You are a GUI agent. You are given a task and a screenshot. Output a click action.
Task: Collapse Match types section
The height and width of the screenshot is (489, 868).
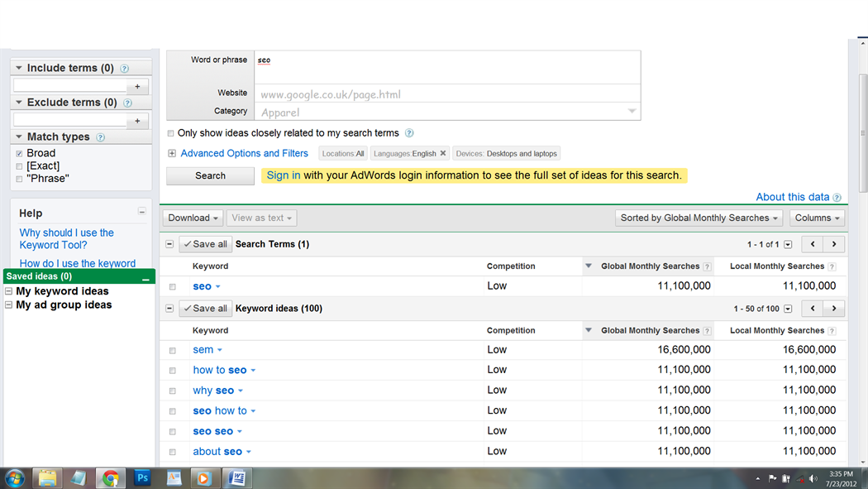[x=19, y=137]
